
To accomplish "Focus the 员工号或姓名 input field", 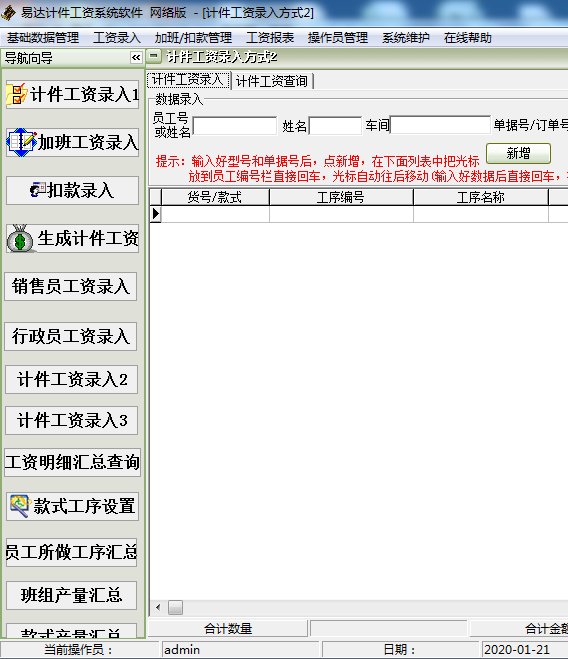I will [234, 126].
